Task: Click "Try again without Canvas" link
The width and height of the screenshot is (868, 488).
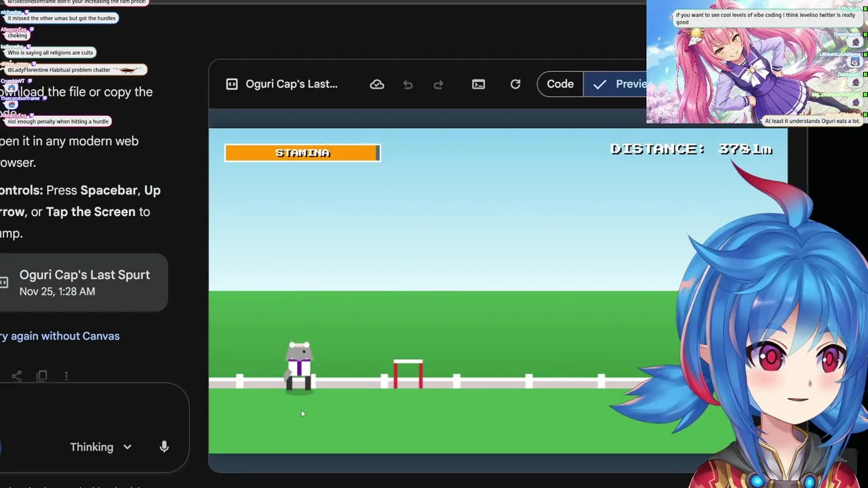Action: point(60,336)
